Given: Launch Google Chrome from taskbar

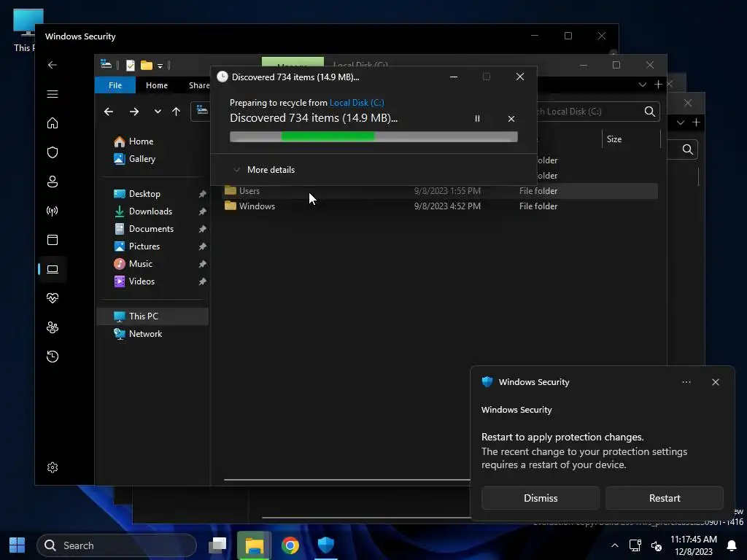Looking at the screenshot, I should coord(290,545).
